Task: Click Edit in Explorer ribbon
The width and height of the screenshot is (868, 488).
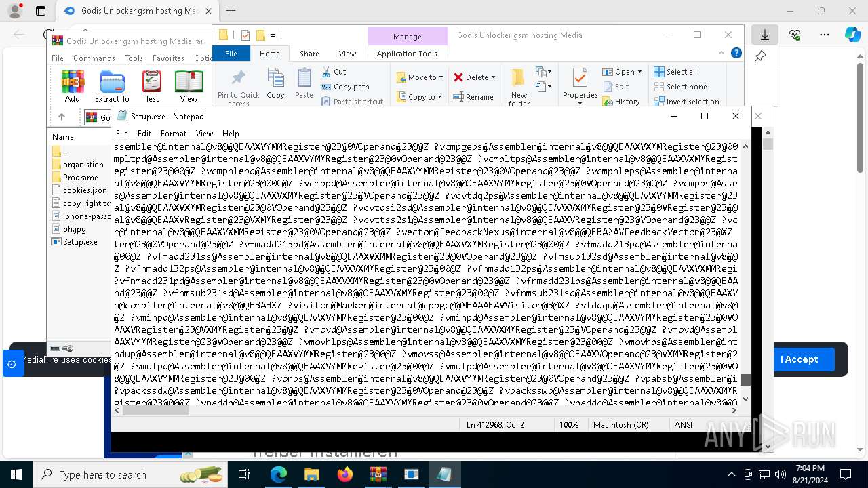Action: [616, 87]
